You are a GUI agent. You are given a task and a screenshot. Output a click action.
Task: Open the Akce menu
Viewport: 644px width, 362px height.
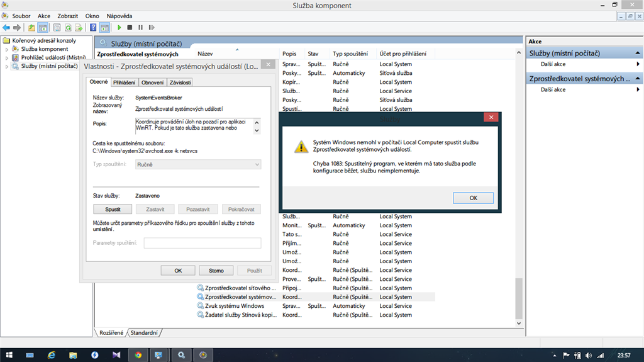point(44,16)
